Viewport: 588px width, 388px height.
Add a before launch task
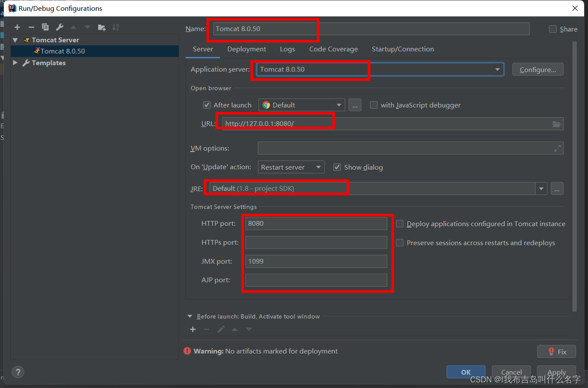click(x=193, y=329)
